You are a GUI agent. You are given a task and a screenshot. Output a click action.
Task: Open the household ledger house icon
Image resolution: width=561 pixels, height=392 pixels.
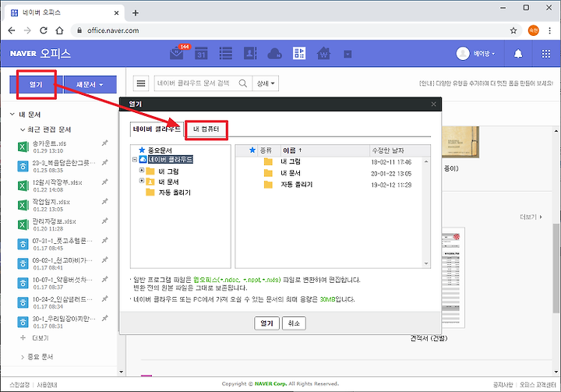323,54
